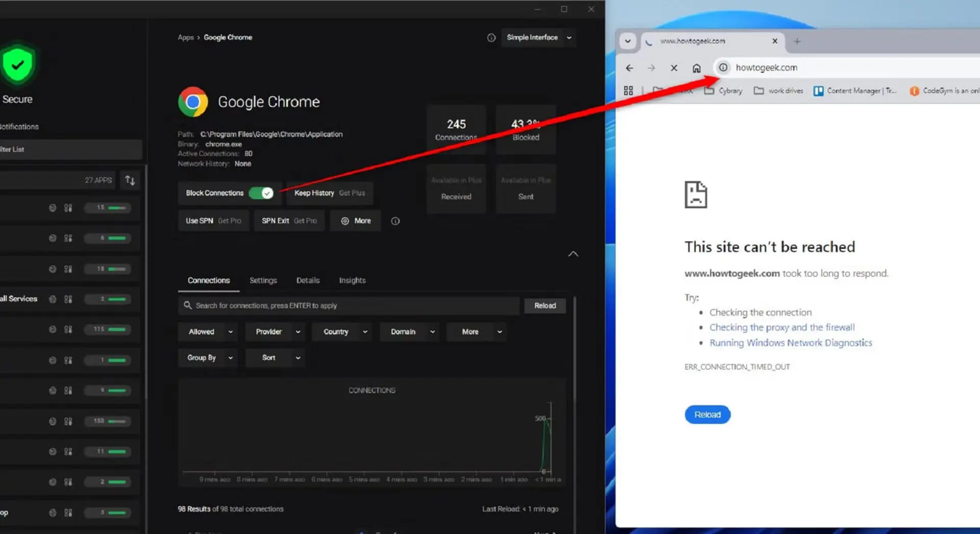Click the info icon right of More button

pos(395,221)
